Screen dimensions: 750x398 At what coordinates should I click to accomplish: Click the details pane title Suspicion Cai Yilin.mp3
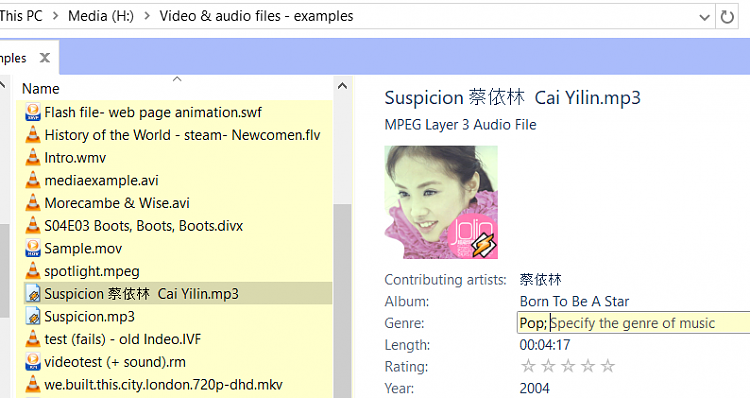(x=512, y=98)
